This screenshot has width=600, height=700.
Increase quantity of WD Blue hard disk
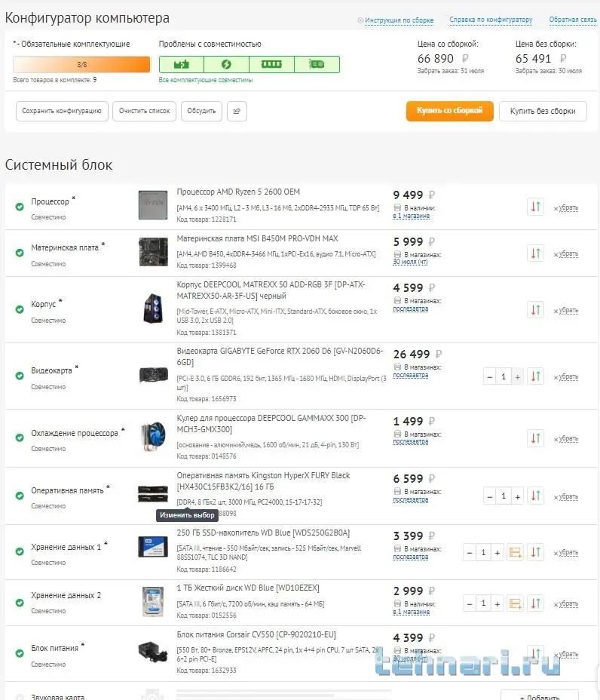(x=497, y=604)
